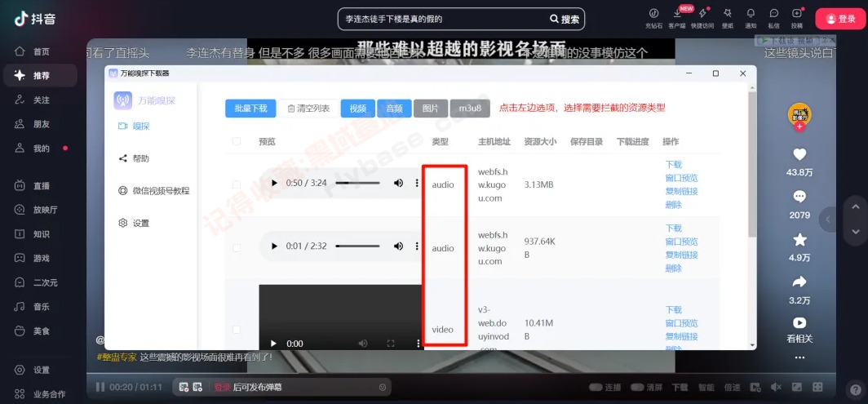Open 设置 in the sniffer sidebar
Image resolution: width=868 pixels, height=404 pixels.
point(134,223)
